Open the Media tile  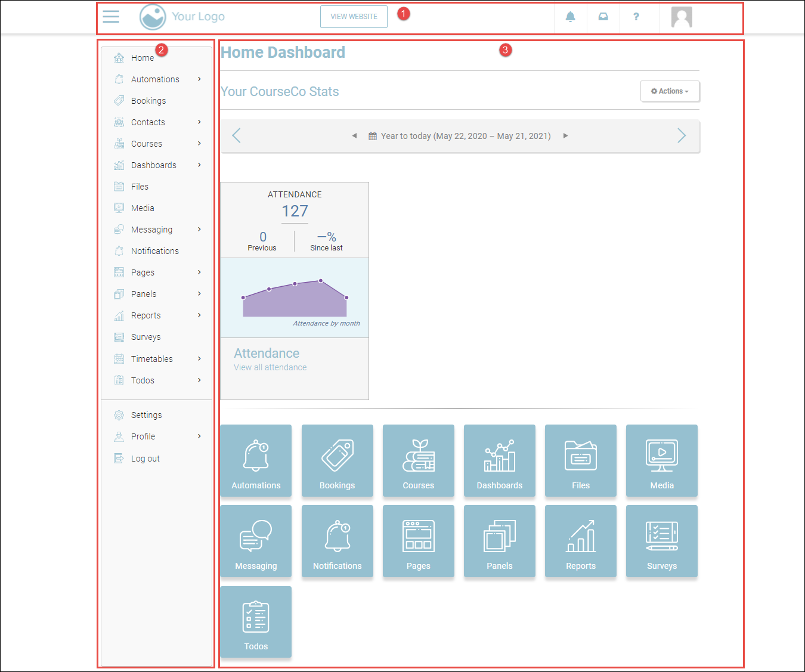coord(661,460)
